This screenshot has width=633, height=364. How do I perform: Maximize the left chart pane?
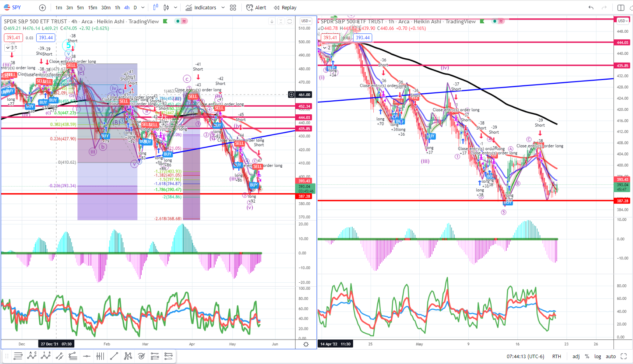[290, 21]
